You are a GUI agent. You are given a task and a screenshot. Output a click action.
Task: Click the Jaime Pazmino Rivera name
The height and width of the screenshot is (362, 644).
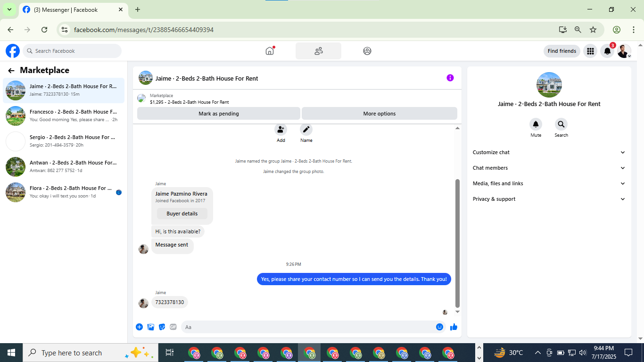click(x=182, y=194)
